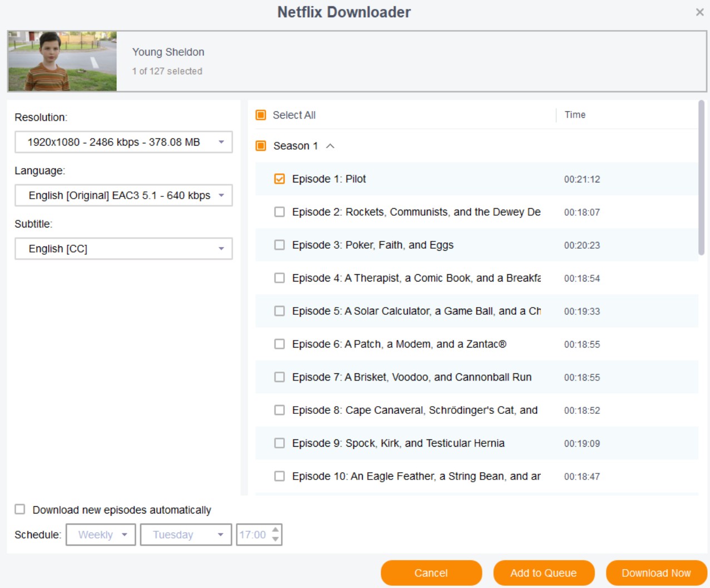Click the 00:19:33 duration value

click(x=582, y=312)
